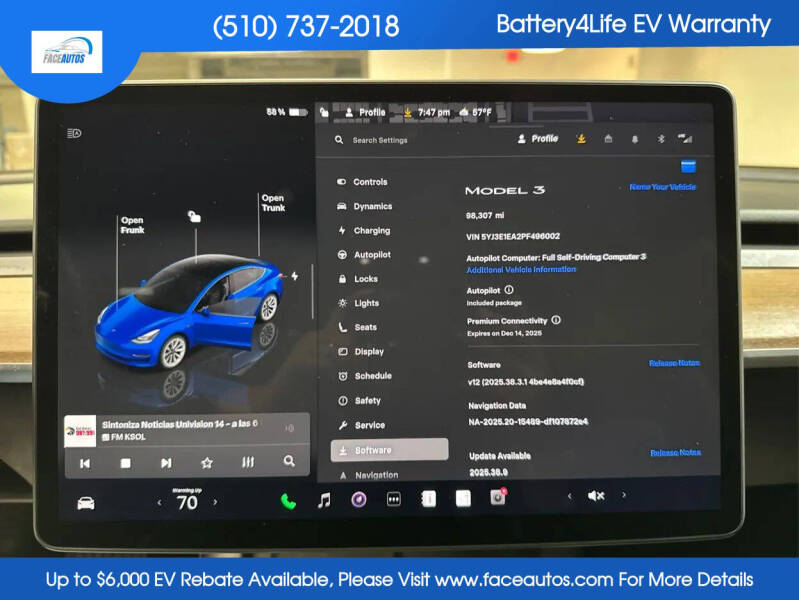This screenshot has width=799, height=600.
Task: Tap the muted speaker volume icon
Action: 596,495
